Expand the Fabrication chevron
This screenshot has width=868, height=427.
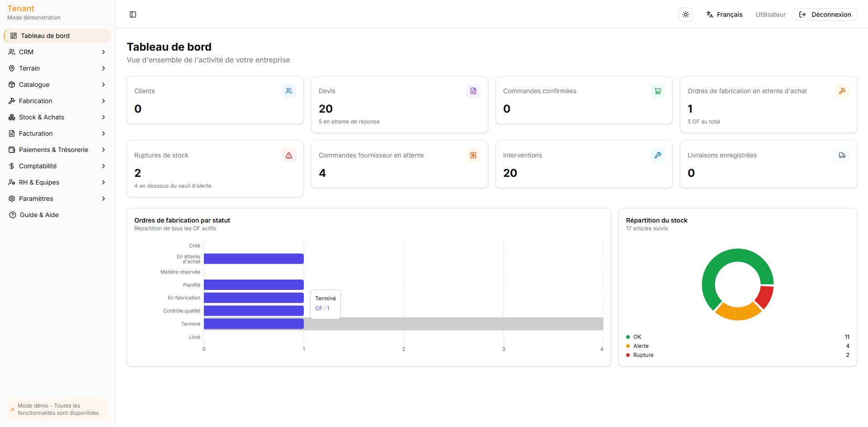coord(104,101)
